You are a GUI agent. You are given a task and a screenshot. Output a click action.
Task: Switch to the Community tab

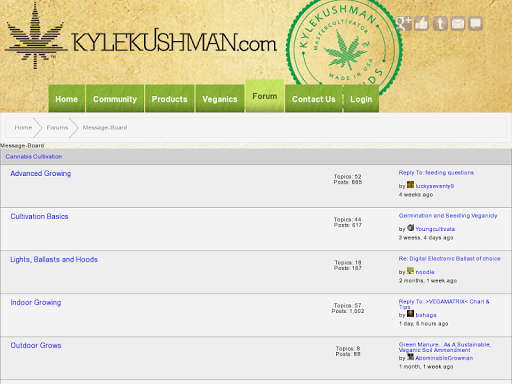(115, 99)
